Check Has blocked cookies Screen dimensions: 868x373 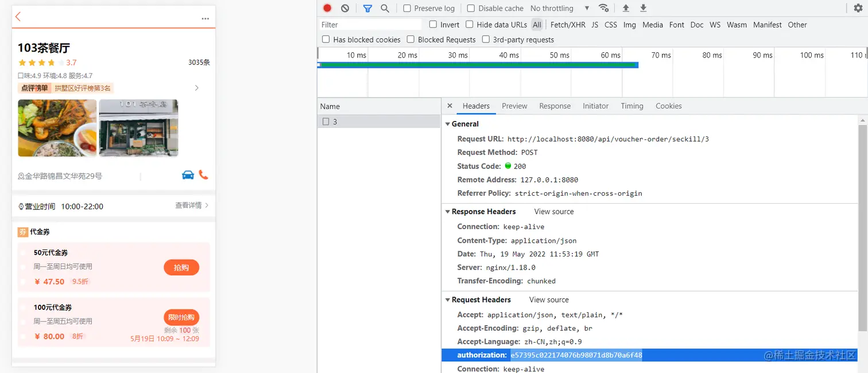326,39
